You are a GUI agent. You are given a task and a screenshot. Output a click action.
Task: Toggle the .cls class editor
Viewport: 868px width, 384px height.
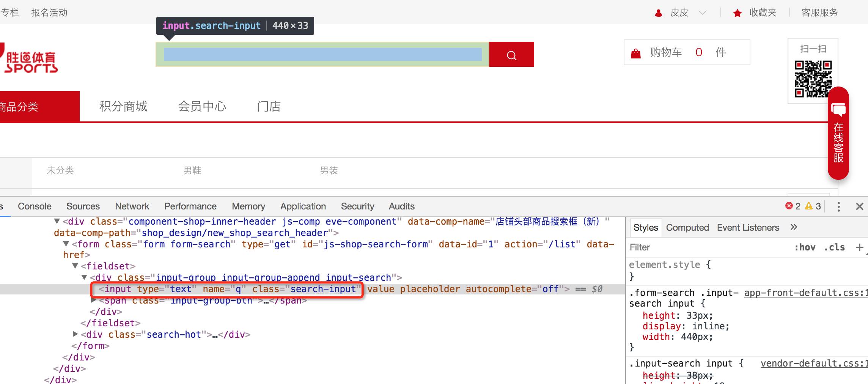(834, 247)
